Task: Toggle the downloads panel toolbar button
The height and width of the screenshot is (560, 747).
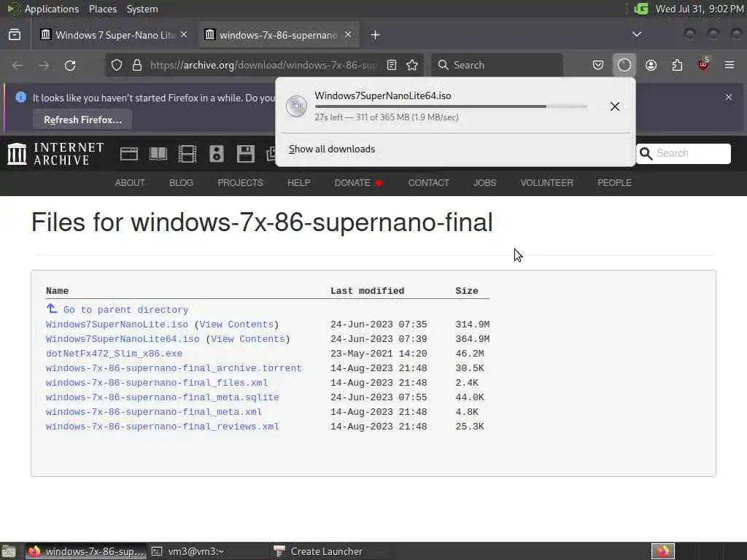Action: (624, 65)
